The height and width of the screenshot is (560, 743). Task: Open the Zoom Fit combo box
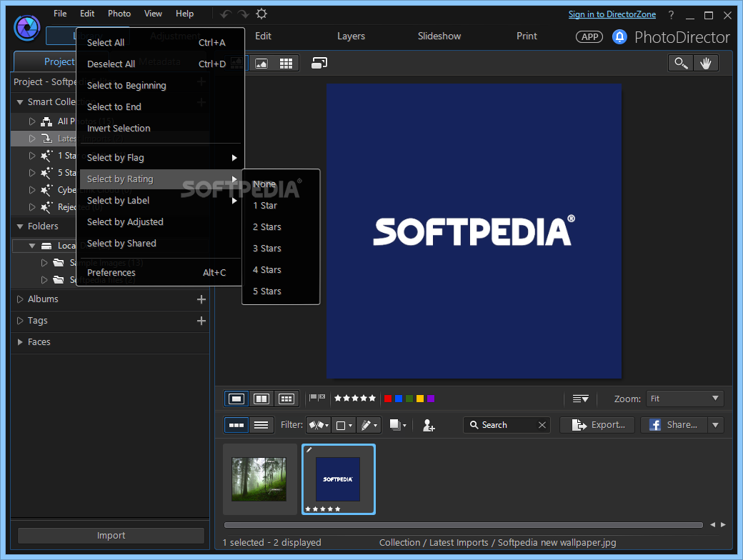(685, 399)
